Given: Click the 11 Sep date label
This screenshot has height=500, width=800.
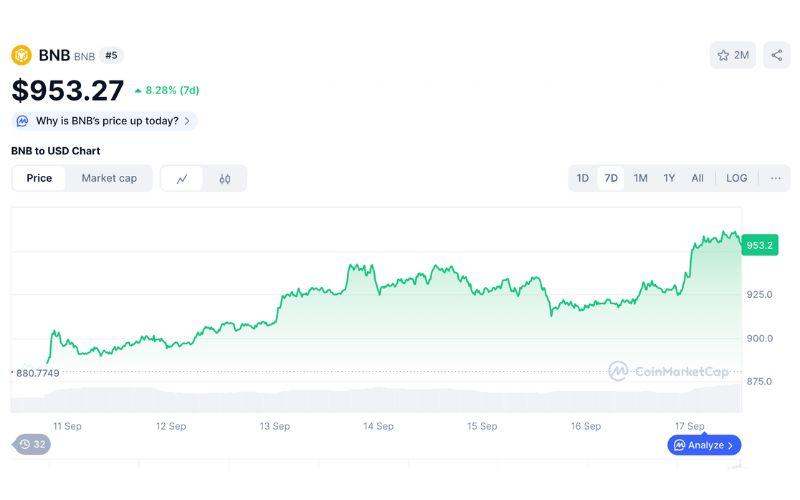Looking at the screenshot, I should click(x=67, y=426).
